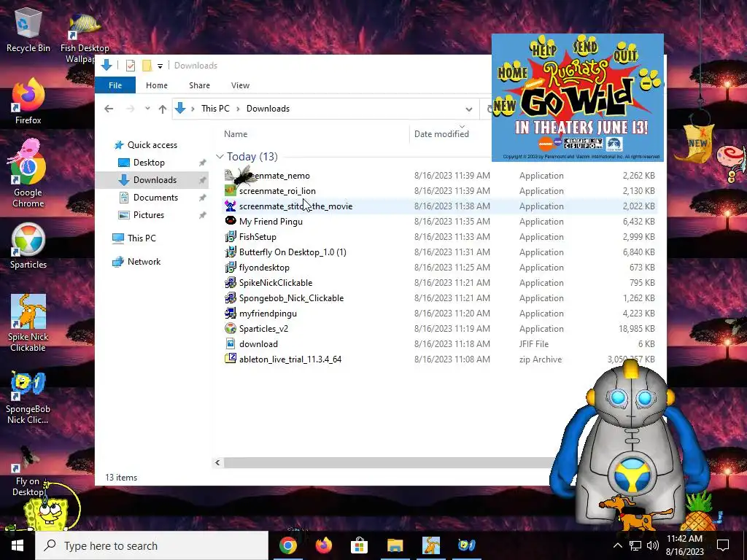This screenshot has width=747, height=560.
Task: Select Network in navigation pane
Action: click(144, 262)
